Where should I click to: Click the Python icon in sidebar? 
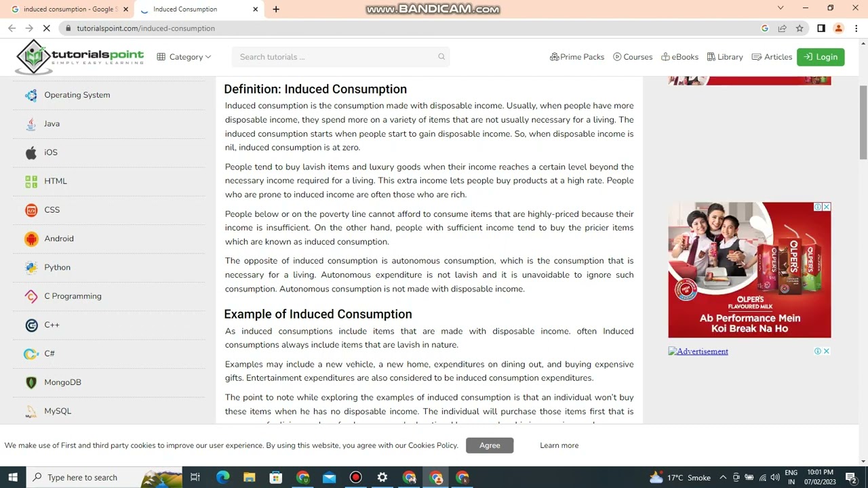31,268
